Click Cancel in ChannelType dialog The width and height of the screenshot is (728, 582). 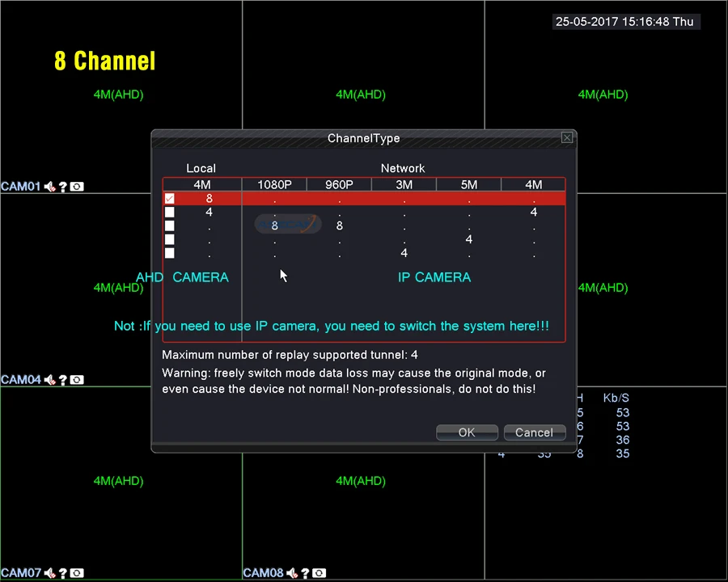(x=535, y=432)
